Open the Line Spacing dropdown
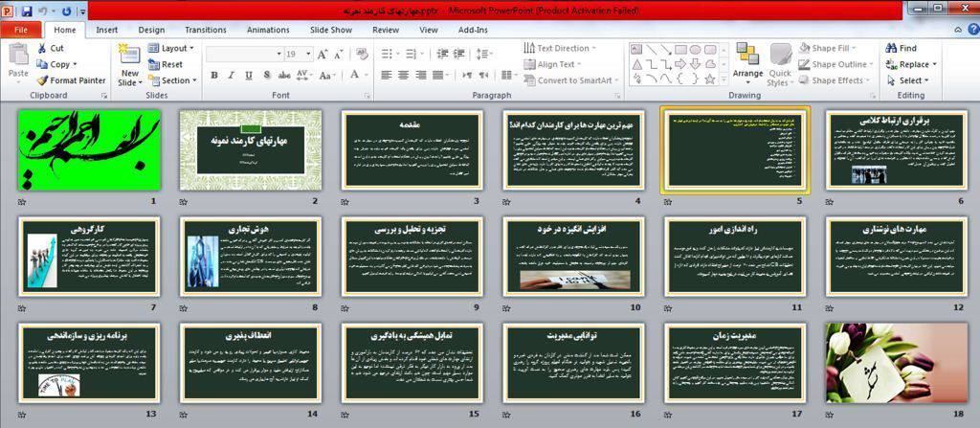The width and height of the screenshot is (980, 428). 483,55
